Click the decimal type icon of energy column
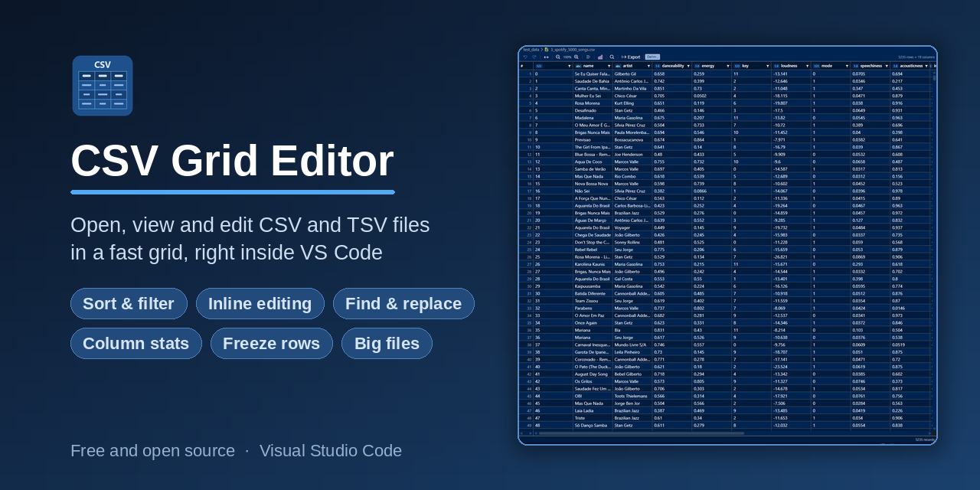The image size is (980, 490). [x=697, y=66]
